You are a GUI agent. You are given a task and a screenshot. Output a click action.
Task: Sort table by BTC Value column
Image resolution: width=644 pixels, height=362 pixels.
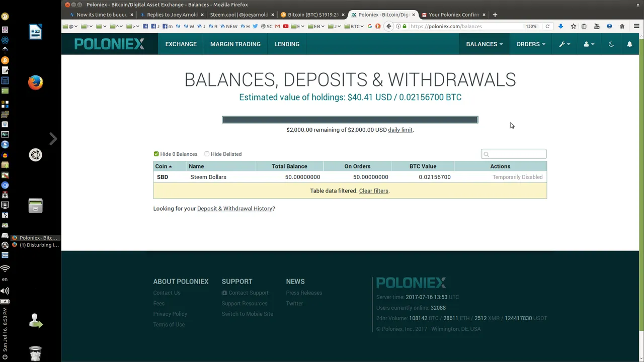coord(423,166)
